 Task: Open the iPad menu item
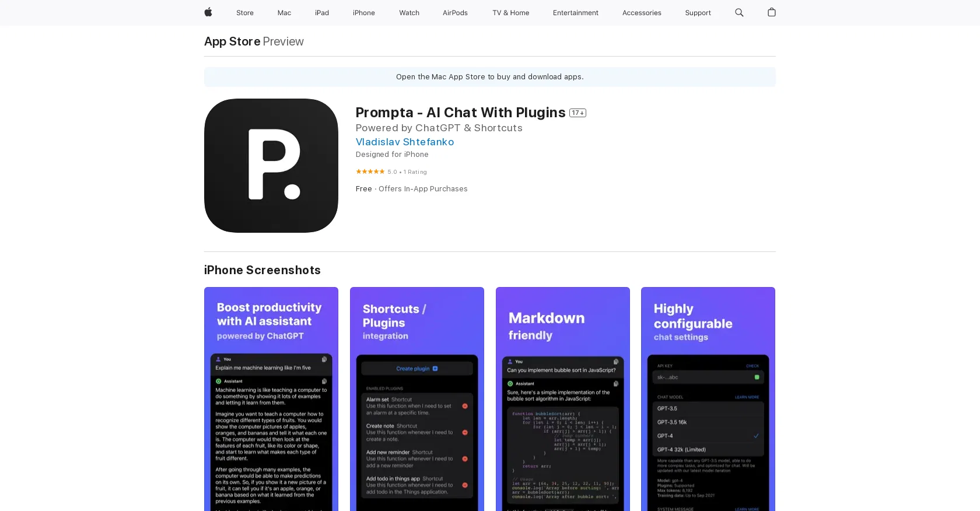point(322,13)
